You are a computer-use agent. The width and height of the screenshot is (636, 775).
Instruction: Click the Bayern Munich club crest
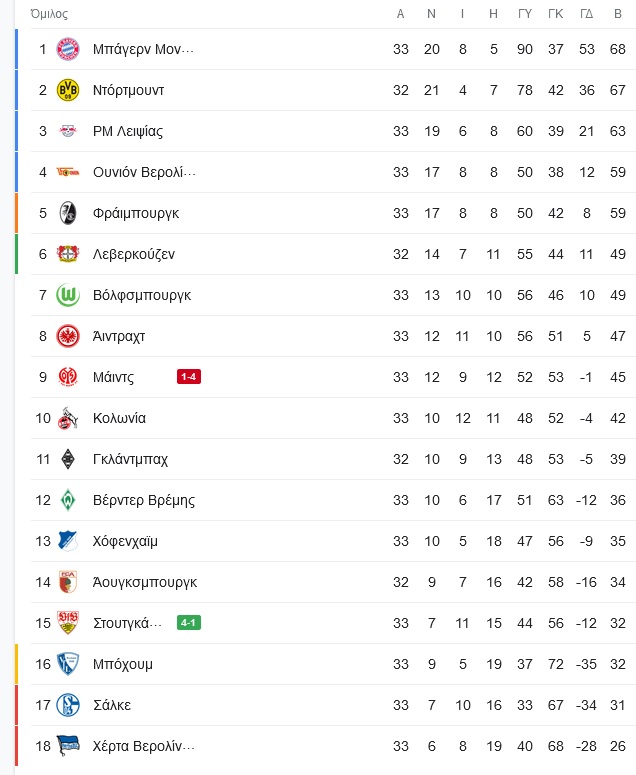click(x=68, y=49)
